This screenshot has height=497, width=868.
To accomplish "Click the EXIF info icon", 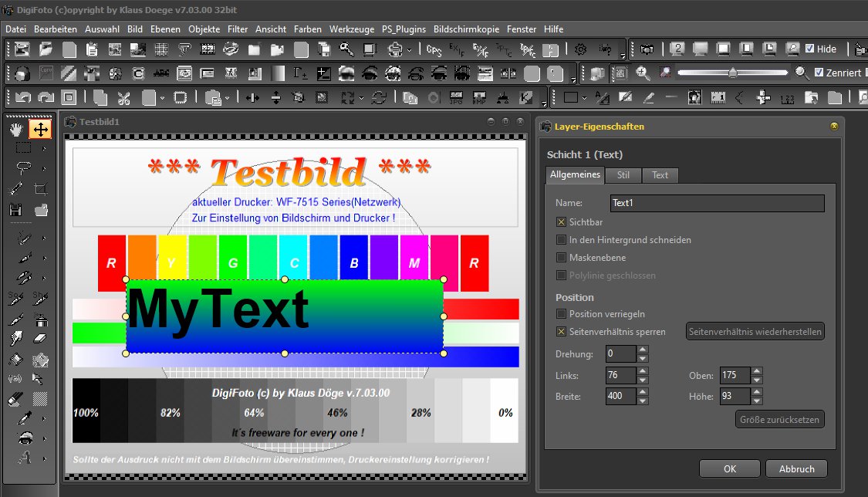I will point(457,50).
